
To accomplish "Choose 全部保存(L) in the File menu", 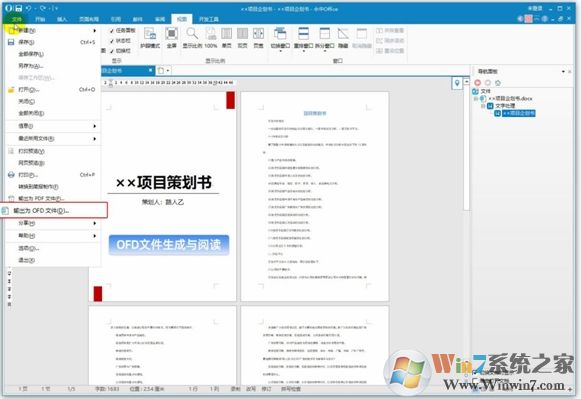I will pos(52,54).
